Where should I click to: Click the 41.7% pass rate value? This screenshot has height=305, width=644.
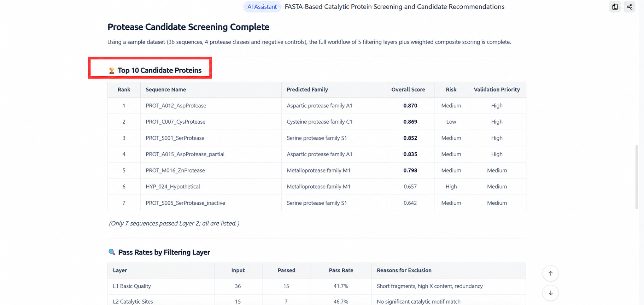[x=341, y=286]
